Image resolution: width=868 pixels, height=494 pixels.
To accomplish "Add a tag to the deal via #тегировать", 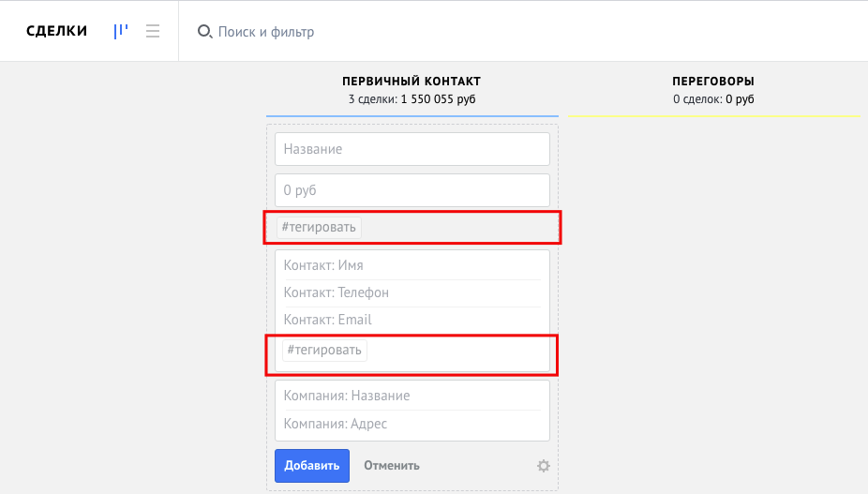I will (x=320, y=227).
